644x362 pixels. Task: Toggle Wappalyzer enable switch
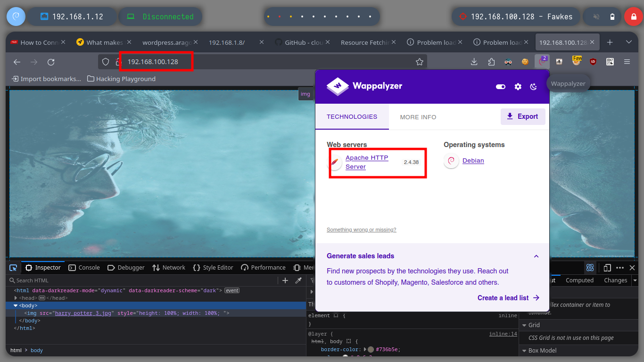pos(501,87)
